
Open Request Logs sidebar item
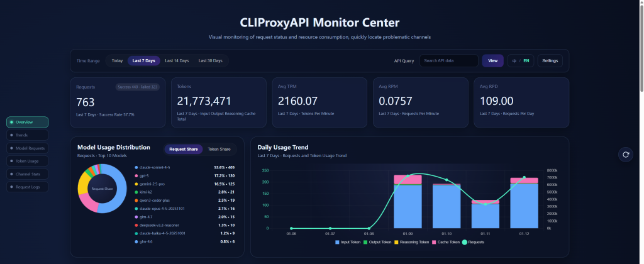point(28,187)
